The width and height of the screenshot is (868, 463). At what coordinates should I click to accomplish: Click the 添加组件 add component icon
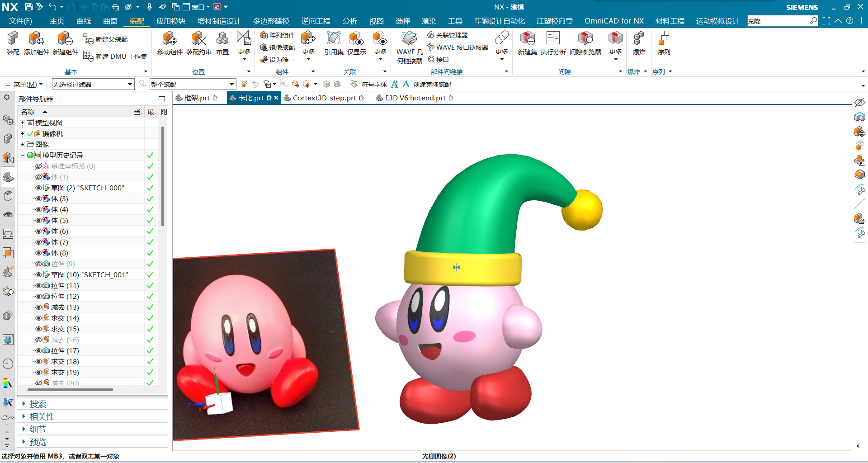[x=37, y=43]
